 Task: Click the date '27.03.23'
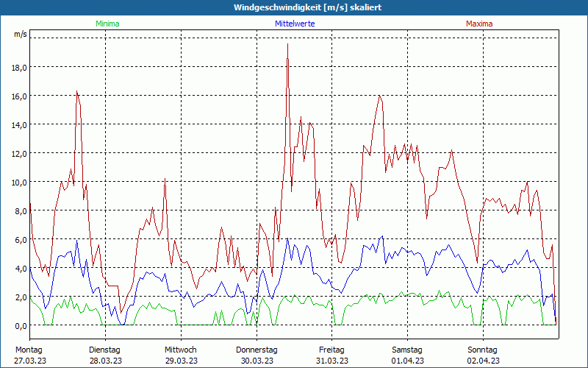pos(30,361)
